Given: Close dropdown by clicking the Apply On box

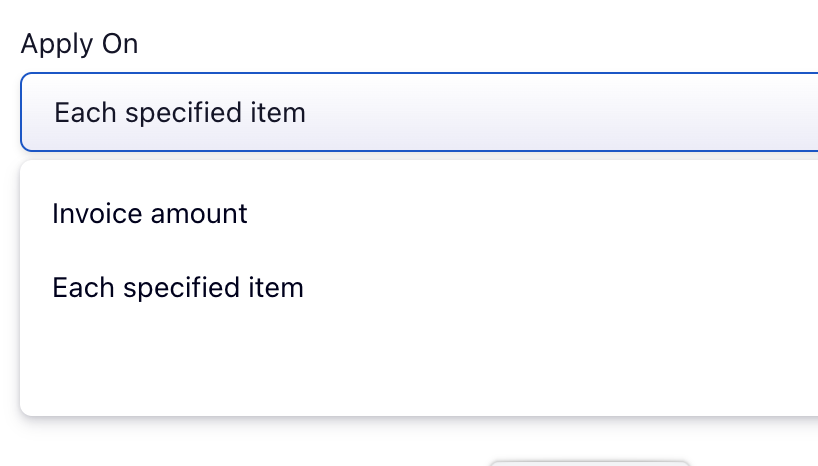Looking at the screenshot, I should coord(420,112).
